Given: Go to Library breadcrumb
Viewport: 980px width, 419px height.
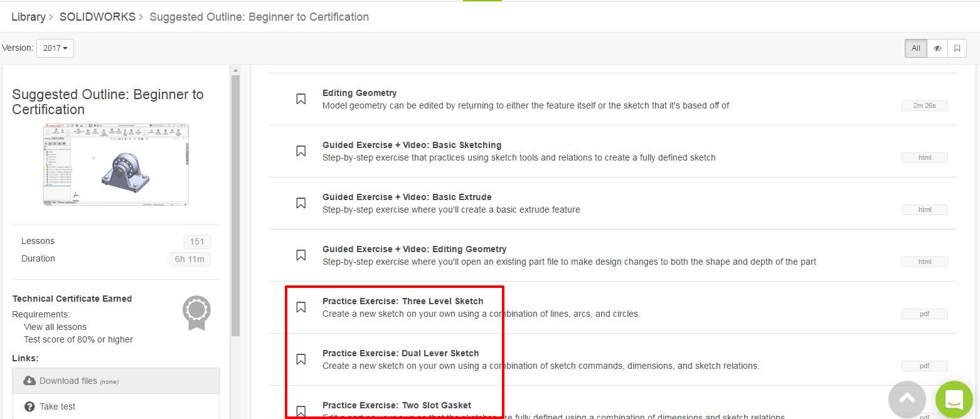Looking at the screenshot, I should click(x=28, y=17).
